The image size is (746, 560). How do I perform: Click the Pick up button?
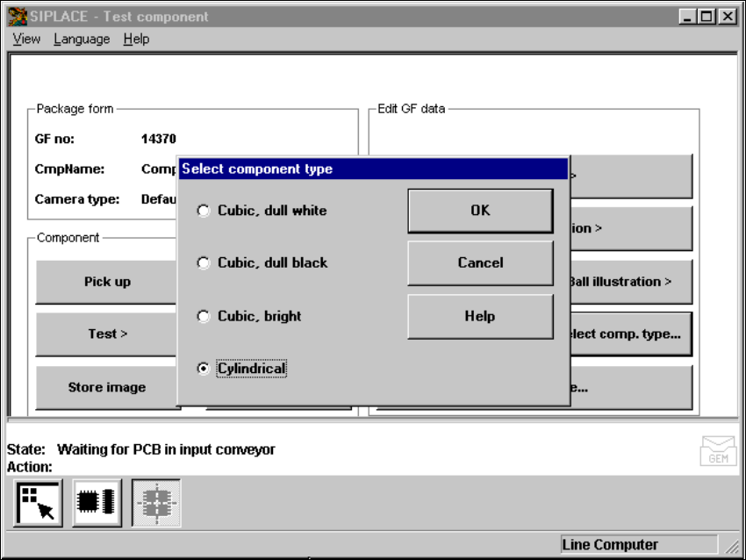(106, 282)
